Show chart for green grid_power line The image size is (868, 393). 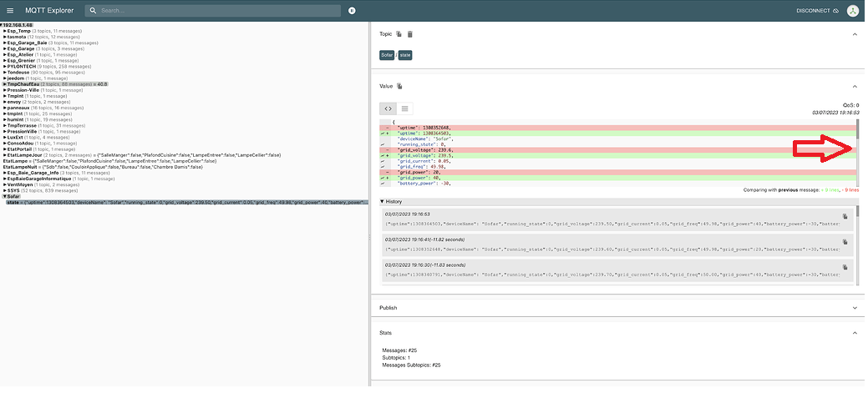point(382,178)
